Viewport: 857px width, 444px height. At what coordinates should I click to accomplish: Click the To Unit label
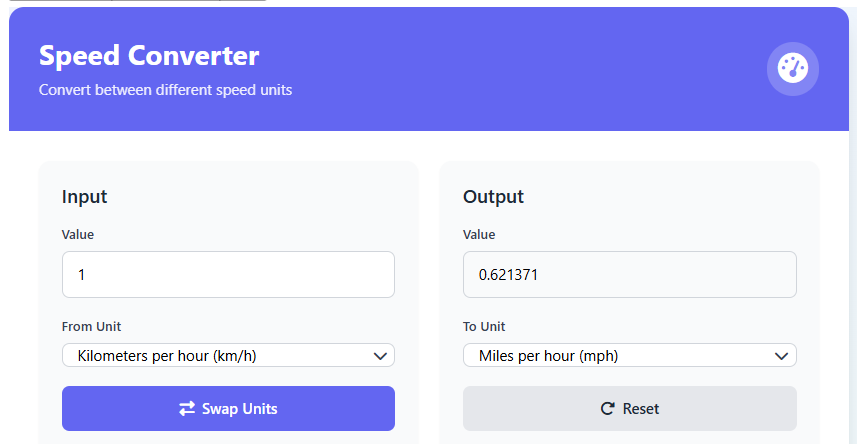click(484, 327)
